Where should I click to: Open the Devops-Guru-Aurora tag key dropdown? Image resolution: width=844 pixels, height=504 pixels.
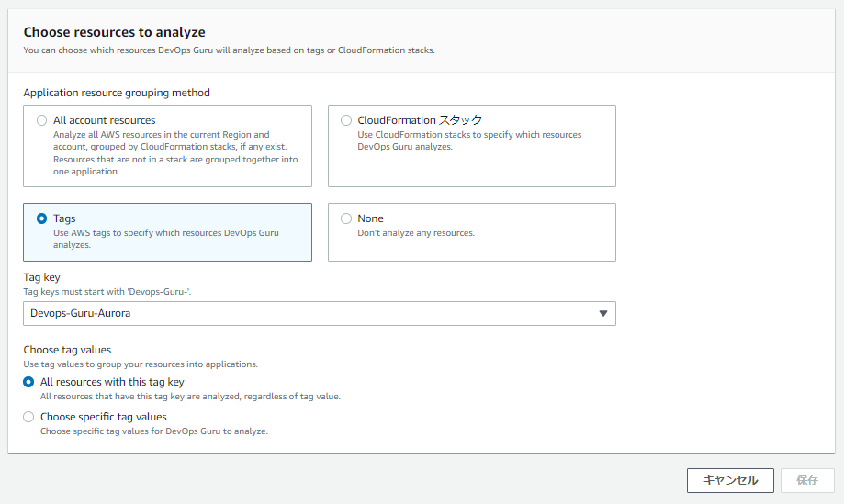click(312, 313)
